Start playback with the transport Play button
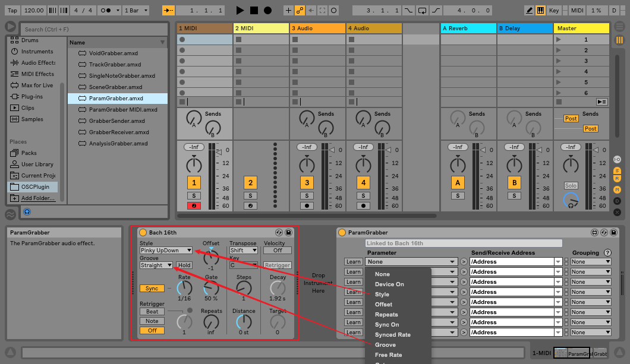The image size is (630, 364). tap(240, 11)
